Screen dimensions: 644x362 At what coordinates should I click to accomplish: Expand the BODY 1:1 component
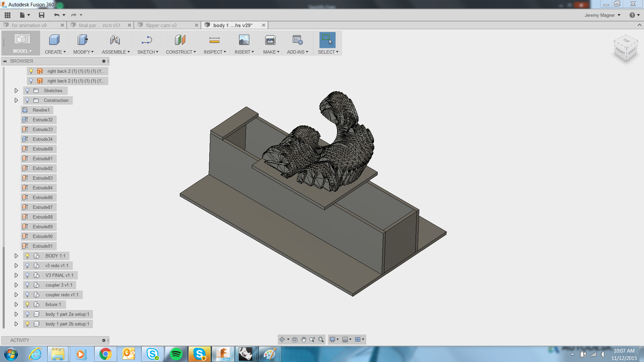pos(16,256)
